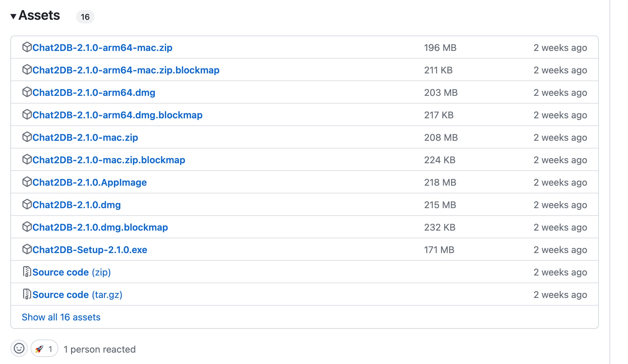Click '2 weeks ago' in Source code (zip) row
The width and height of the screenshot is (628, 364).
(x=560, y=272)
